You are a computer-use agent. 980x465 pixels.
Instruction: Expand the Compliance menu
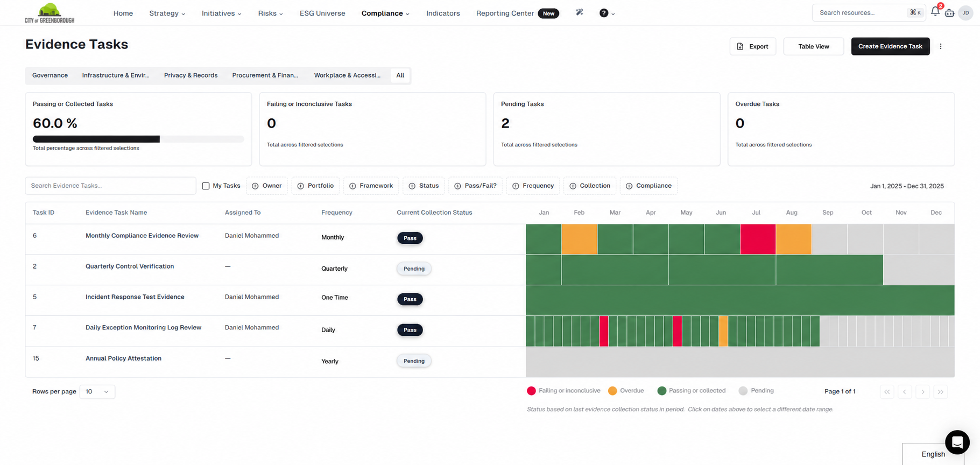(x=385, y=13)
